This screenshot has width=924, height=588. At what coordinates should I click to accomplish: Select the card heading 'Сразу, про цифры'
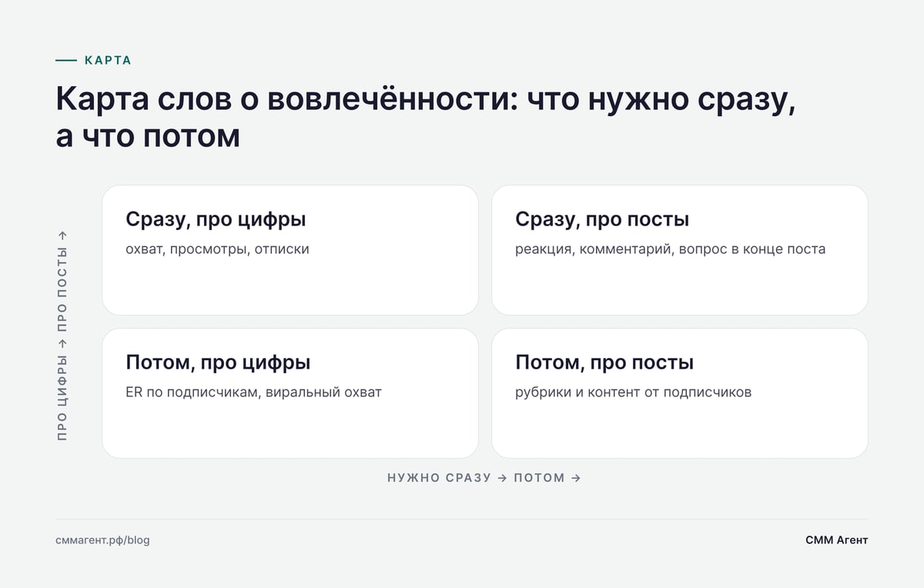(216, 220)
